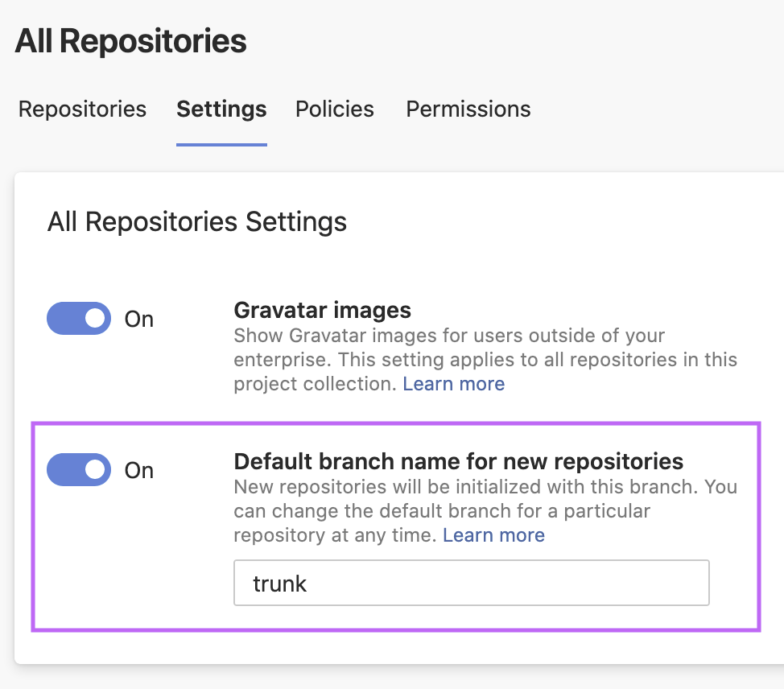
Task: Switch to the Repositories tab
Action: pos(82,109)
